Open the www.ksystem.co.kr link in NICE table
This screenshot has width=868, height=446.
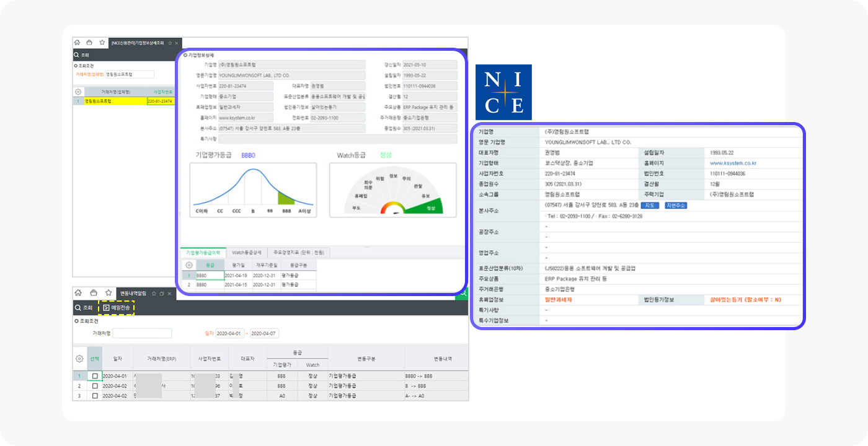pyautogui.click(x=733, y=164)
